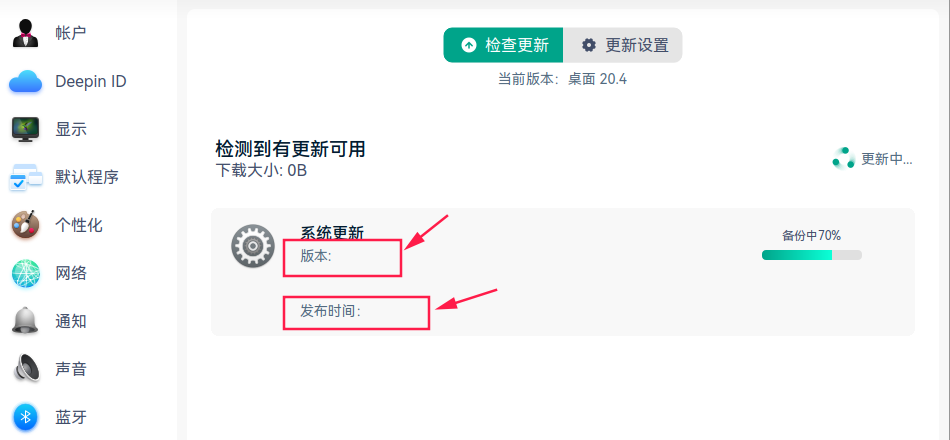Click the spinning updating status icon
This screenshot has height=440, width=950.
842,158
